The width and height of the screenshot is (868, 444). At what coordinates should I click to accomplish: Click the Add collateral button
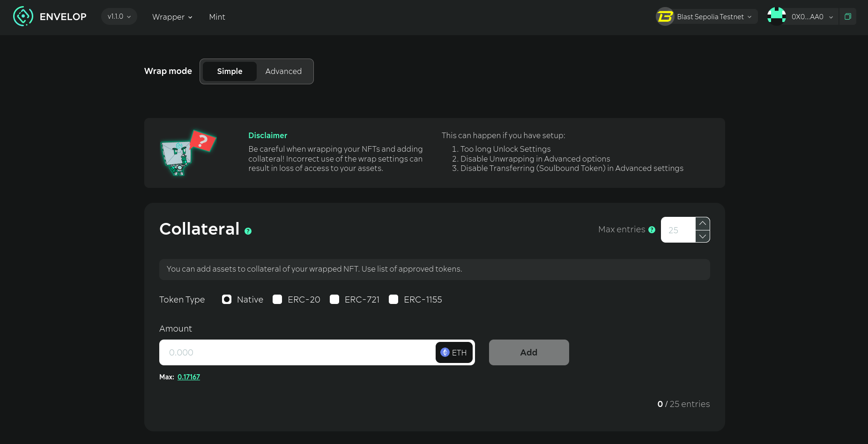529,352
